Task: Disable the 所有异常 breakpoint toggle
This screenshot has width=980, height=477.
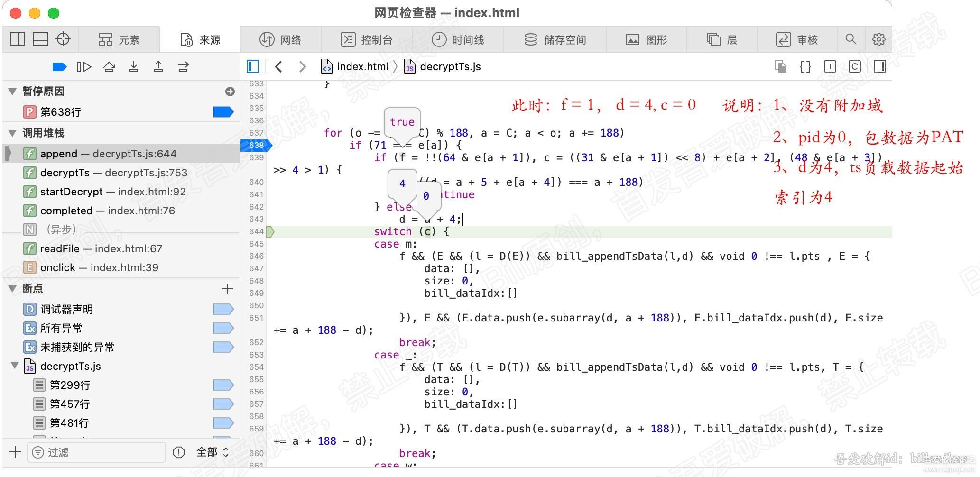Action: point(223,328)
